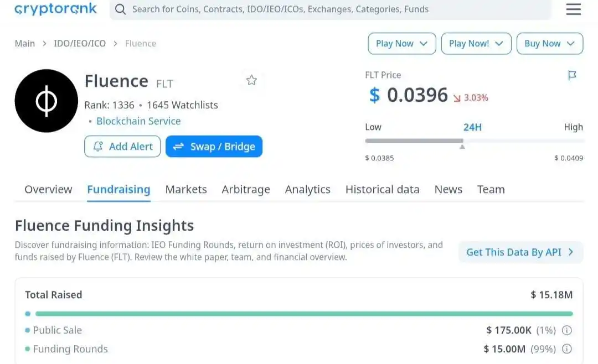
Task: Click the $ 15.00M funding rounds amount
Action: [504, 349]
